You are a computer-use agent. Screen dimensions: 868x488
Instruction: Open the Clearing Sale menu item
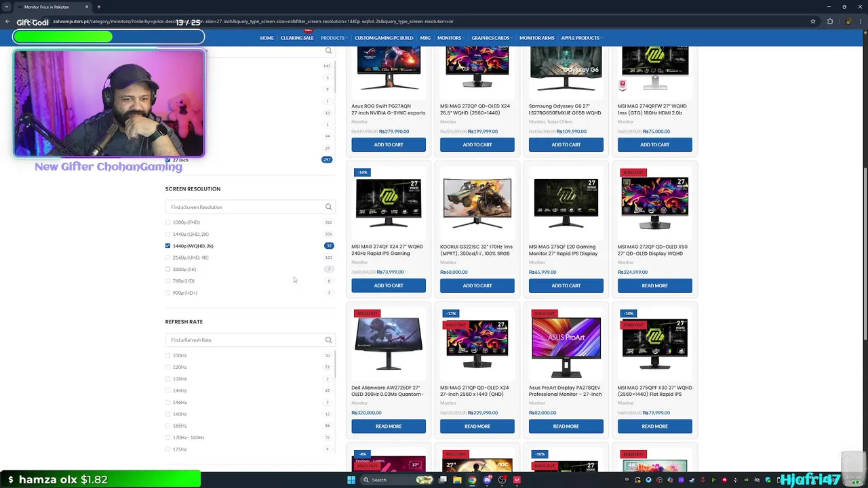297,38
